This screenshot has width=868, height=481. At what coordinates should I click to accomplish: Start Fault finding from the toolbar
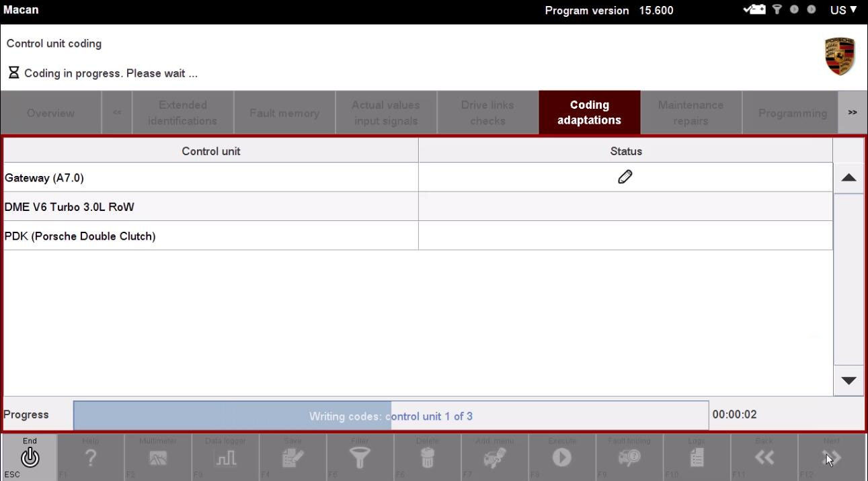(x=629, y=457)
